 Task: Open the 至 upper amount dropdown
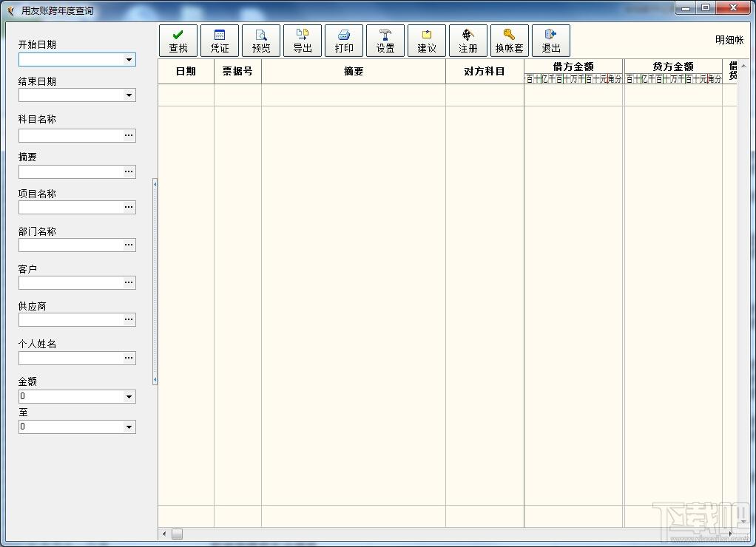(129, 427)
